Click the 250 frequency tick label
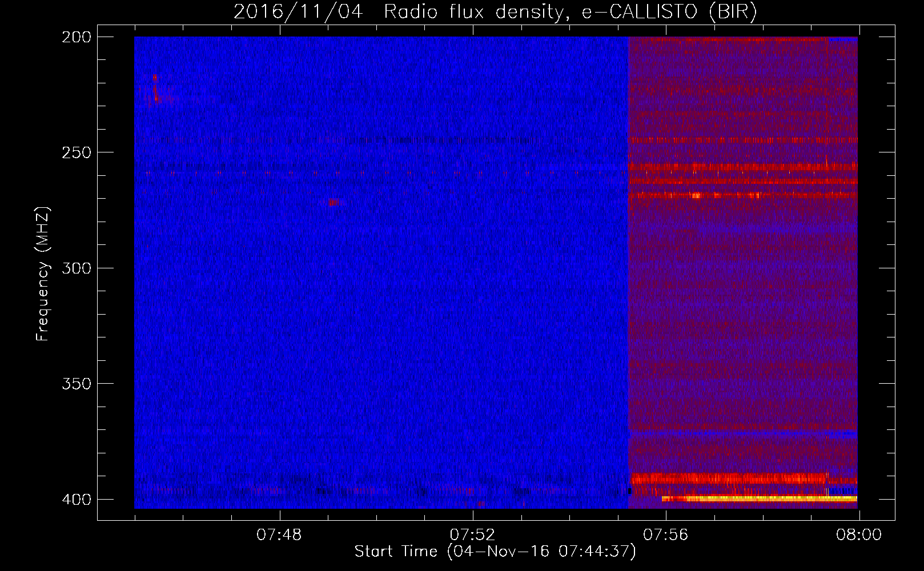The image size is (924, 571). point(77,152)
